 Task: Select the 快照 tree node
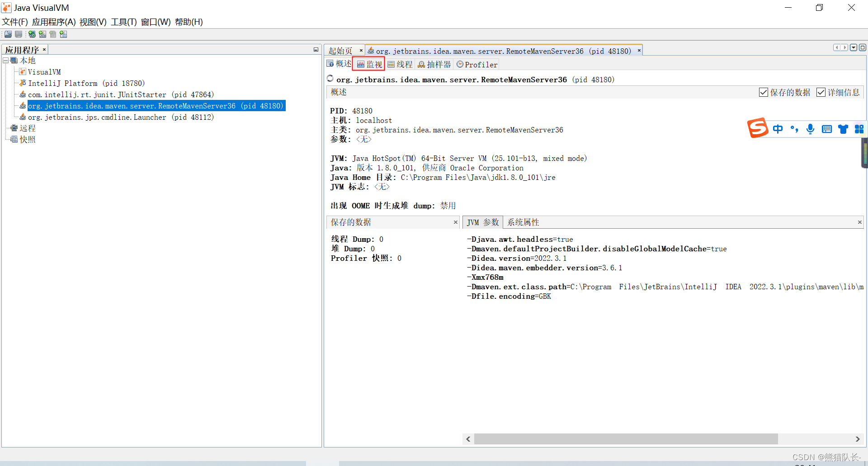[28, 140]
